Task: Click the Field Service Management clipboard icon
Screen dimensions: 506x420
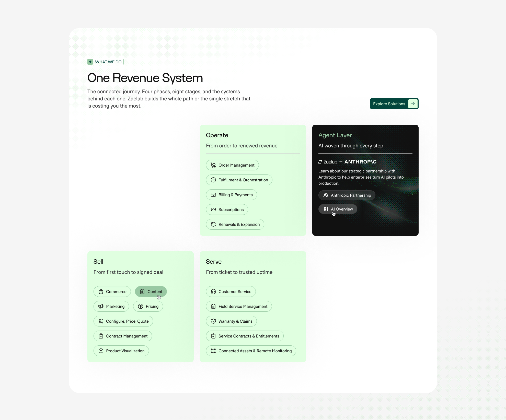Action: pyautogui.click(x=213, y=307)
